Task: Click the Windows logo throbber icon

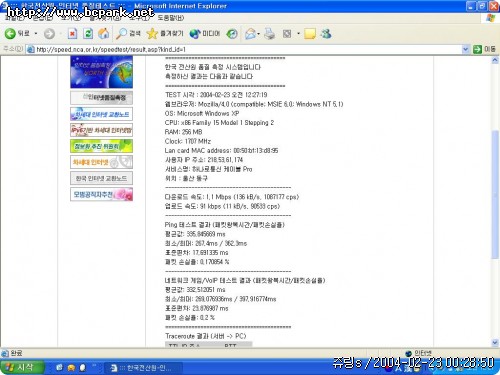Action: tap(490, 17)
